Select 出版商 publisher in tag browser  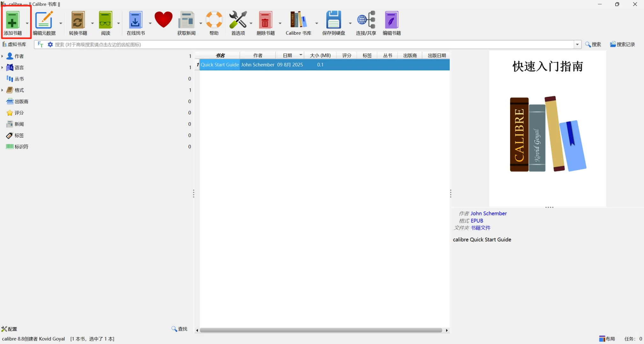[x=21, y=101]
